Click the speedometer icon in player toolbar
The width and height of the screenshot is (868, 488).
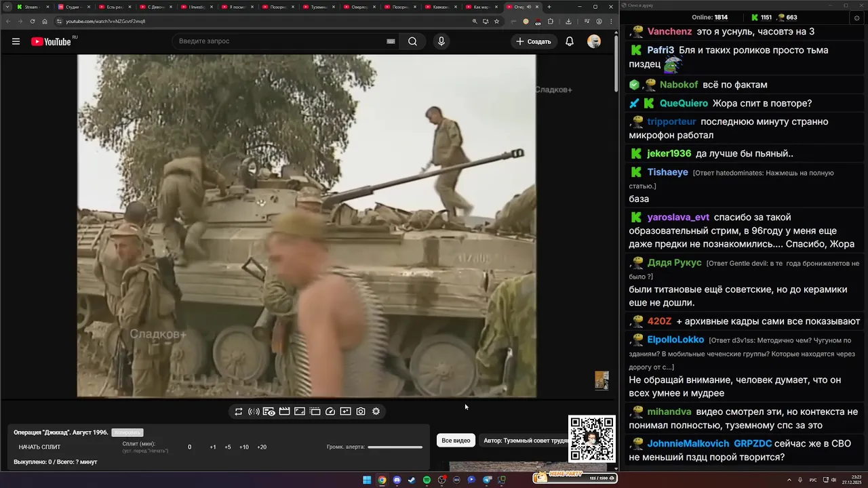pyautogui.click(x=330, y=411)
